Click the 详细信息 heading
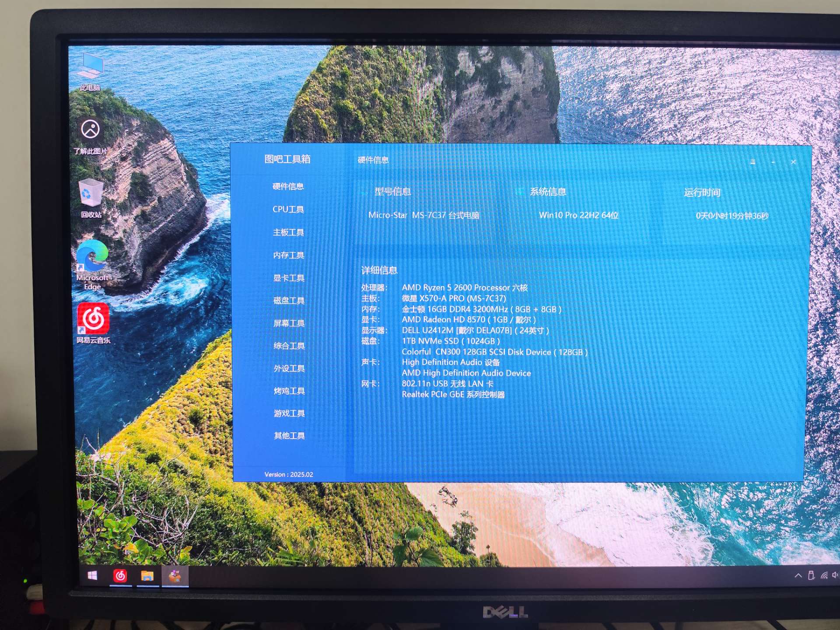The image size is (840, 630). (x=379, y=270)
